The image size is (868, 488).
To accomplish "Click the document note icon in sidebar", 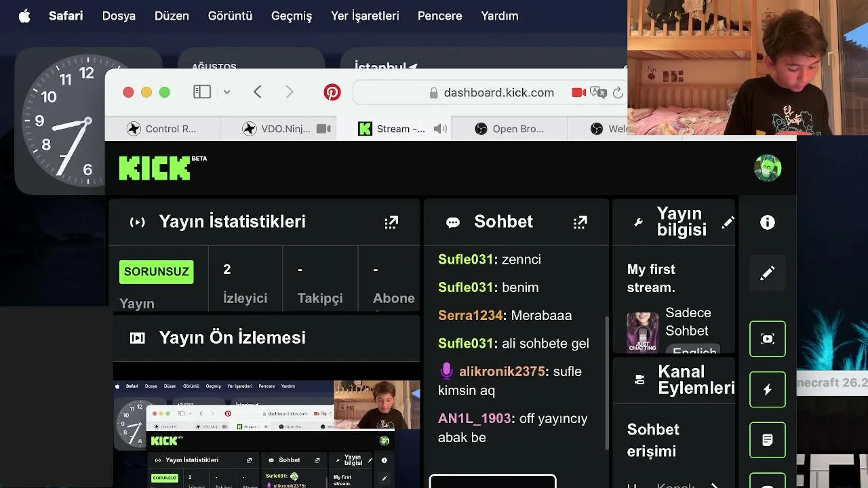I will click(x=768, y=441).
